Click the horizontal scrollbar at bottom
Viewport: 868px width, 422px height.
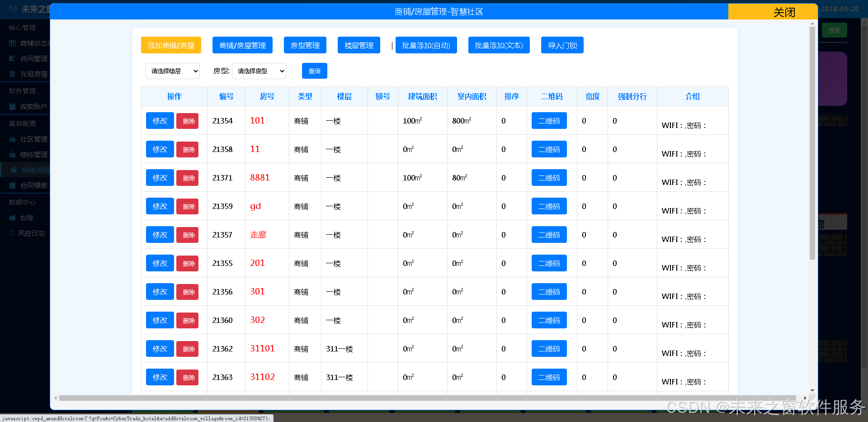(425, 398)
